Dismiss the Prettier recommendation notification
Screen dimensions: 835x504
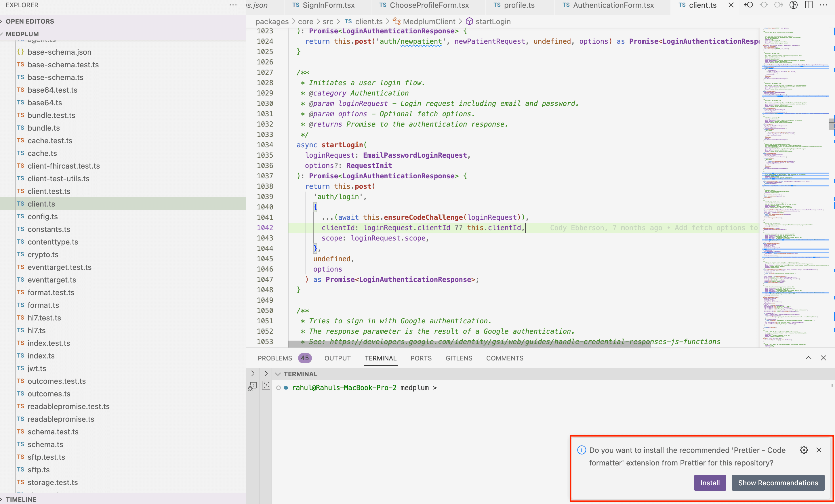click(x=819, y=450)
